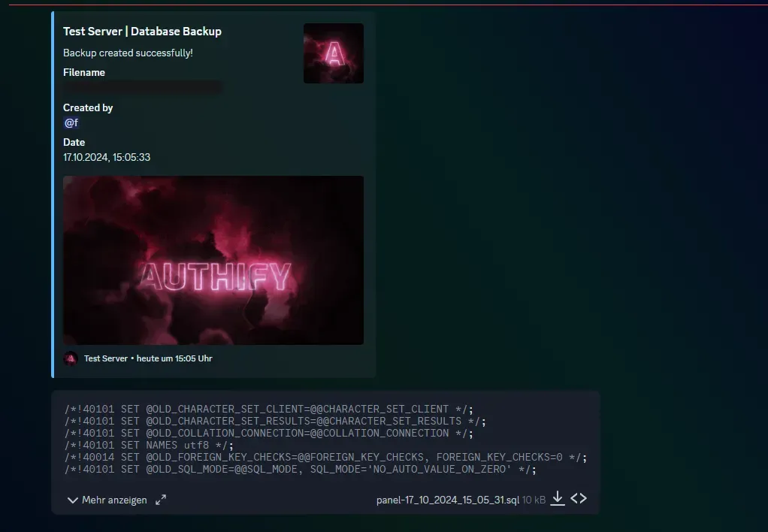
Task: Click the Created by field label
Action: click(88, 107)
